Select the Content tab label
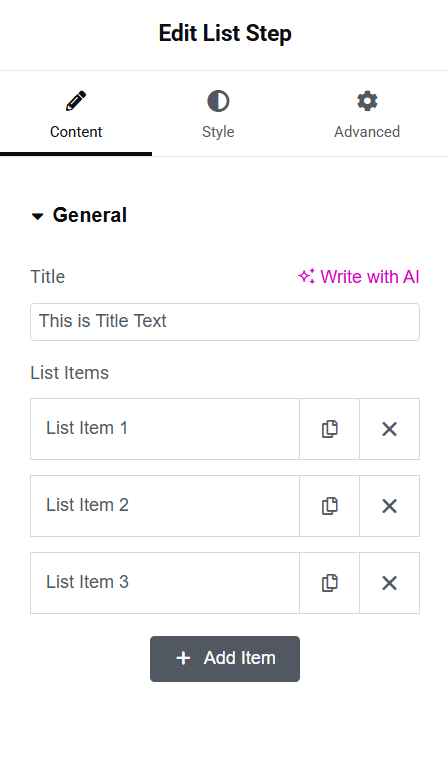The image size is (448, 771). point(76,132)
